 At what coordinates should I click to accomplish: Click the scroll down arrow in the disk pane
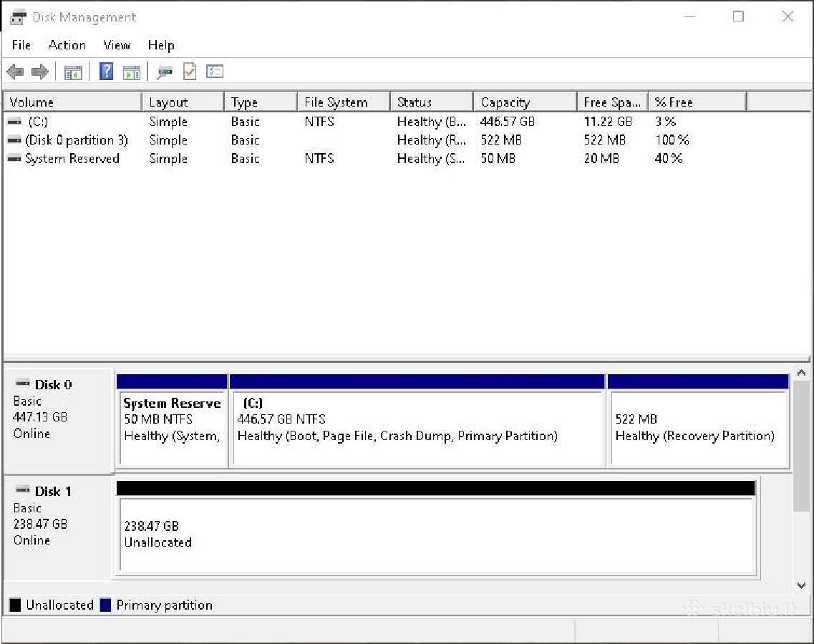point(802,585)
